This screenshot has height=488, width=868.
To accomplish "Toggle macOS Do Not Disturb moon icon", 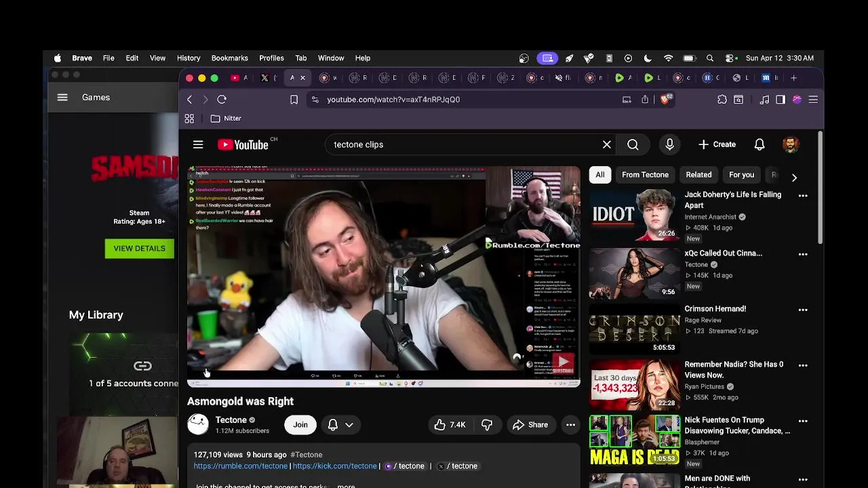I will (x=648, y=58).
